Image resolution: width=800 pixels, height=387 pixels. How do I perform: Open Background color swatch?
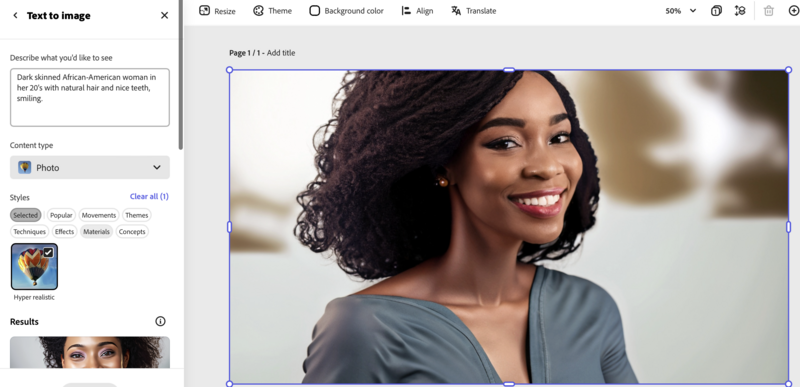(x=315, y=11)
